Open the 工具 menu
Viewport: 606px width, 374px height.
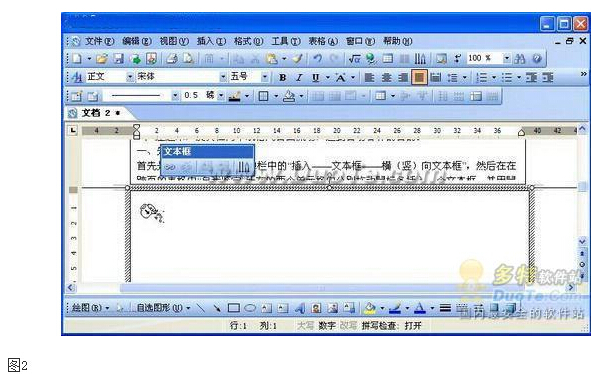286,41
